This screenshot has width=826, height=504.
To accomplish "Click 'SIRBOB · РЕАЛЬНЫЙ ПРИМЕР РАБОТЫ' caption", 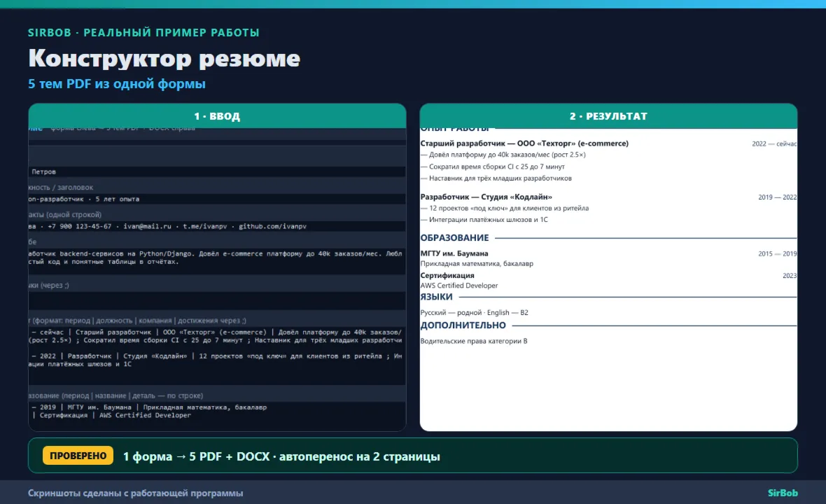I will click(143, 33).
